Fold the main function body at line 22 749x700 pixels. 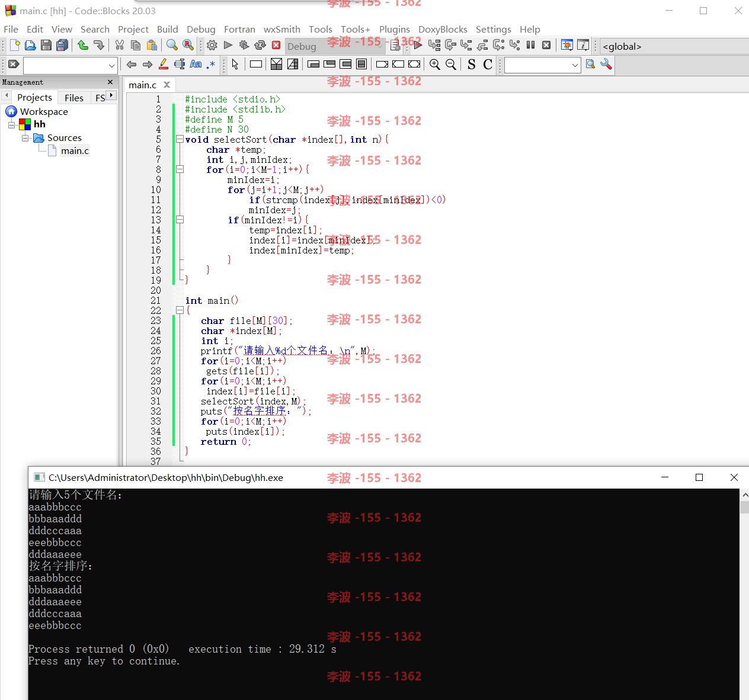pos(180,311)
